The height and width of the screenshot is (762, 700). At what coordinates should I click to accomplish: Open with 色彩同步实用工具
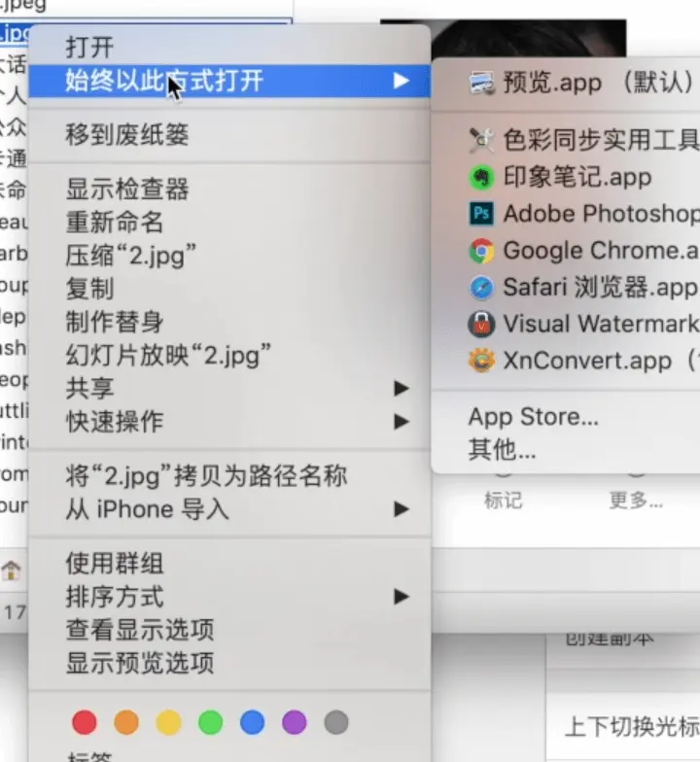pyautogui.click(x=566, y=140)
